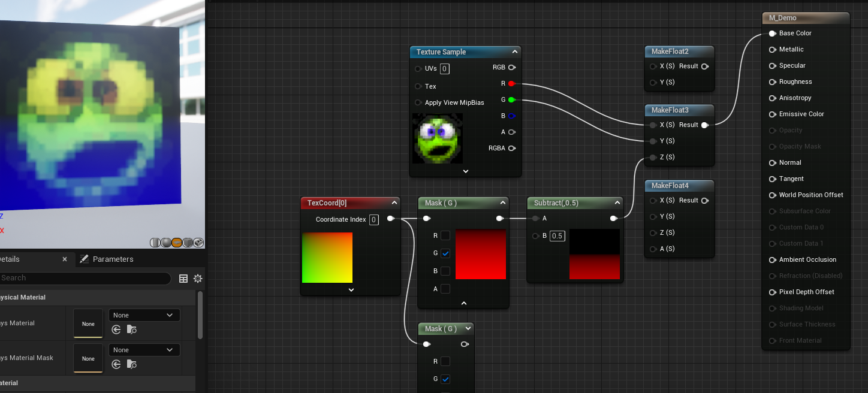Enable B channel in upper Mask node
The height and width of the screenshot is (393, 868).
445,271
